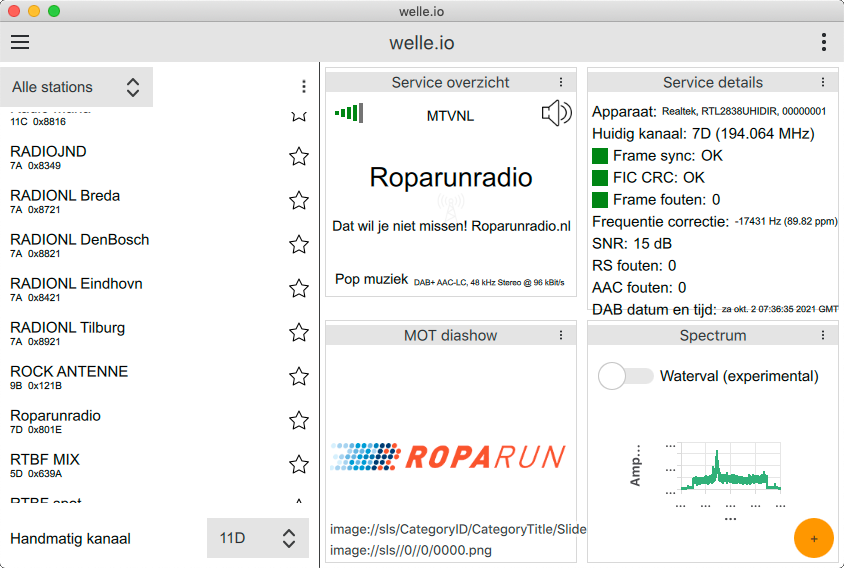Click the green Frame fouten indicator
The width and height of the screenshot is (844, 568).
coord(600,200)
